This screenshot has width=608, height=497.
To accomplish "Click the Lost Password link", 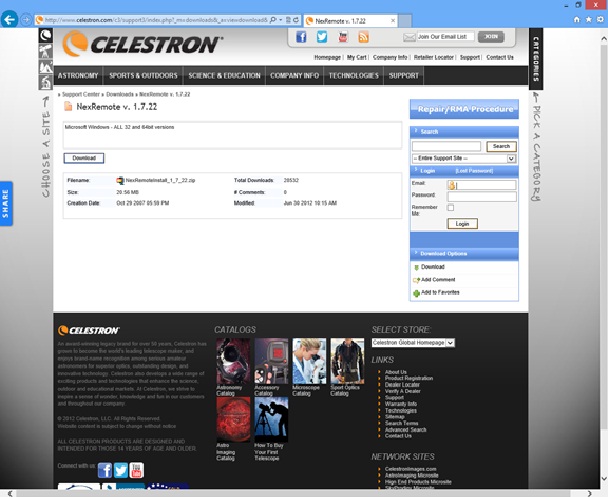I will click(x=474, y=171).
